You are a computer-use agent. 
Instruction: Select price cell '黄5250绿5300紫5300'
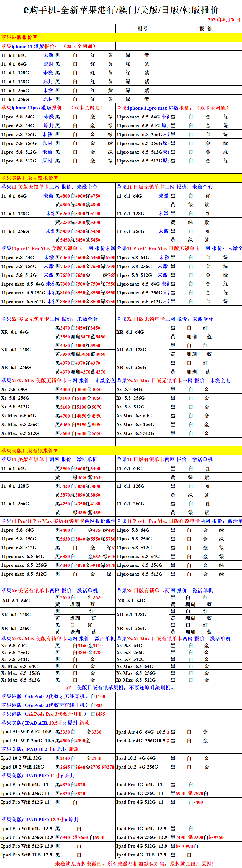pyautogui.click(x=85, y=222)
